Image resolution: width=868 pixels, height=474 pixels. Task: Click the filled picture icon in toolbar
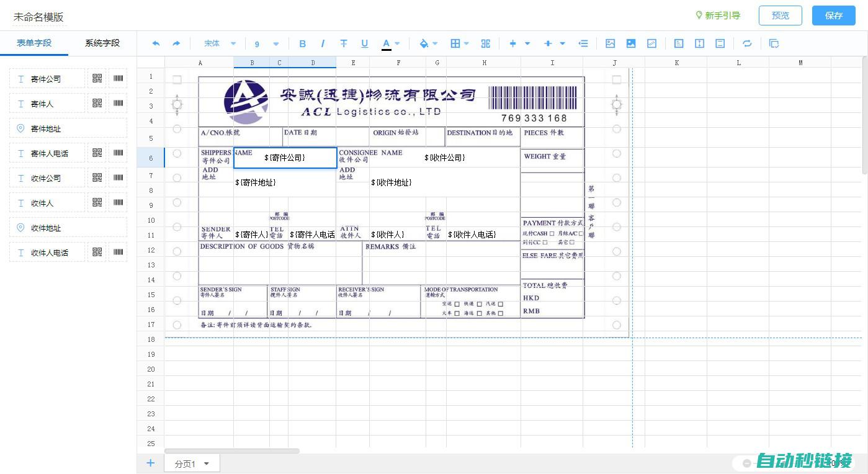[x=631, y=43]
